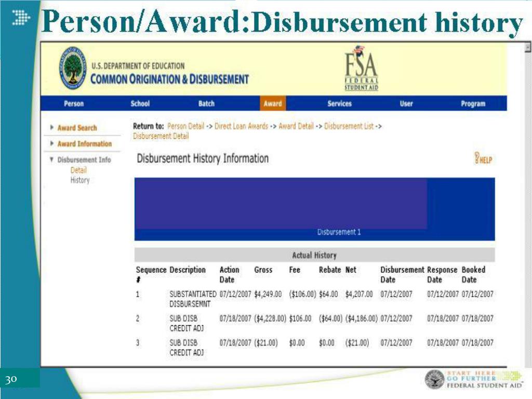
Task: Click the Rebate column header
Action: (x=330, y=270)
